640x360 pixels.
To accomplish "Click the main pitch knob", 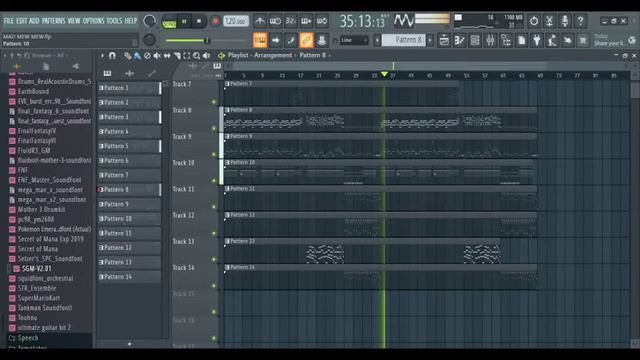I will click(149, 40).
